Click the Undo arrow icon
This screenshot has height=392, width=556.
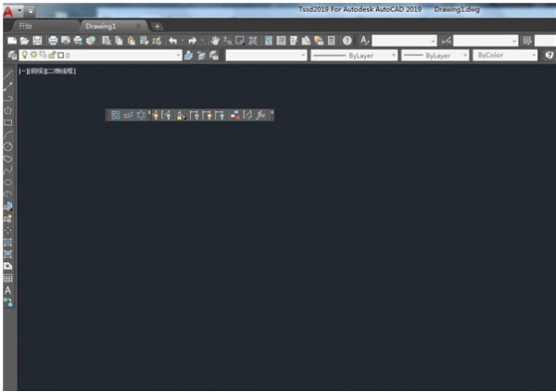[x=173, y=41]
